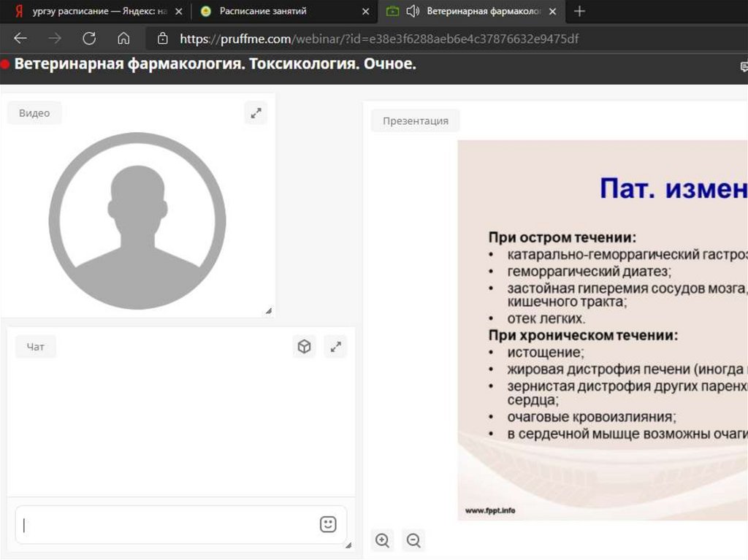Screen dimensions: 748x560
Task: Expand the Video panel to fullscreen
Action: pos(256,113)
